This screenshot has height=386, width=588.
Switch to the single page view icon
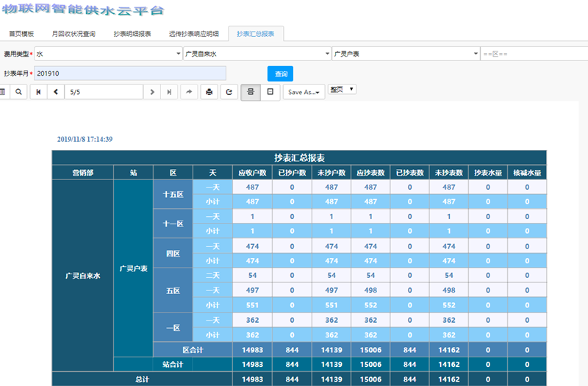tap(270, 92)
